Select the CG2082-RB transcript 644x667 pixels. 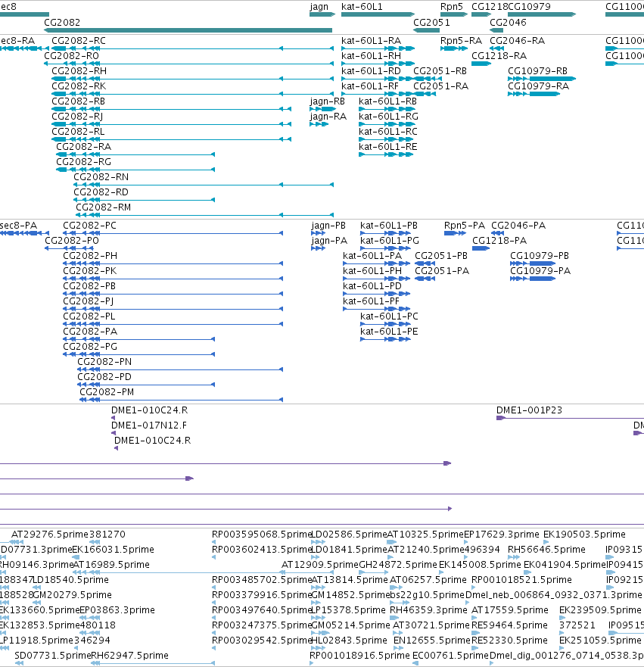click(x=78, y=101)
